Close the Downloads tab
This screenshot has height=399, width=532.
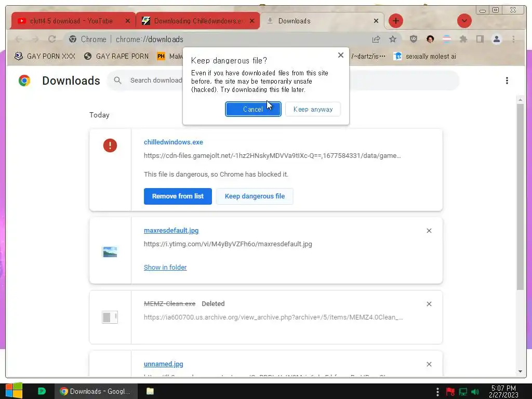[376, 21]
